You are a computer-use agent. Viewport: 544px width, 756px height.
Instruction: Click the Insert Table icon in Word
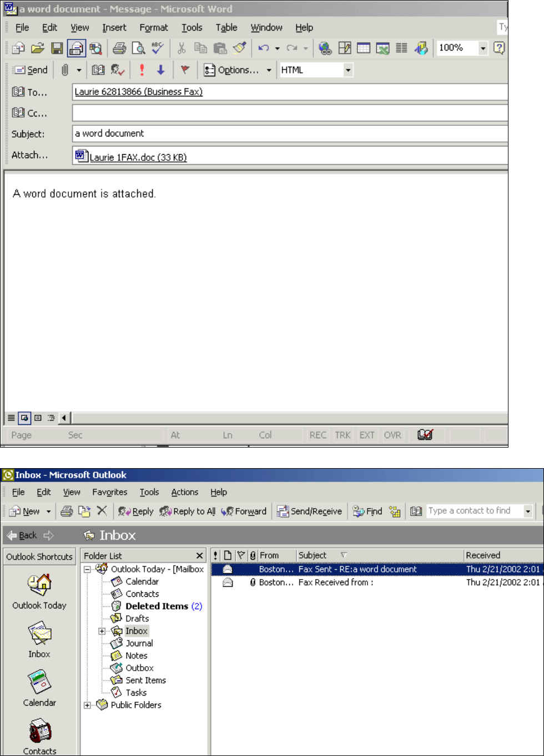(364, 48)
